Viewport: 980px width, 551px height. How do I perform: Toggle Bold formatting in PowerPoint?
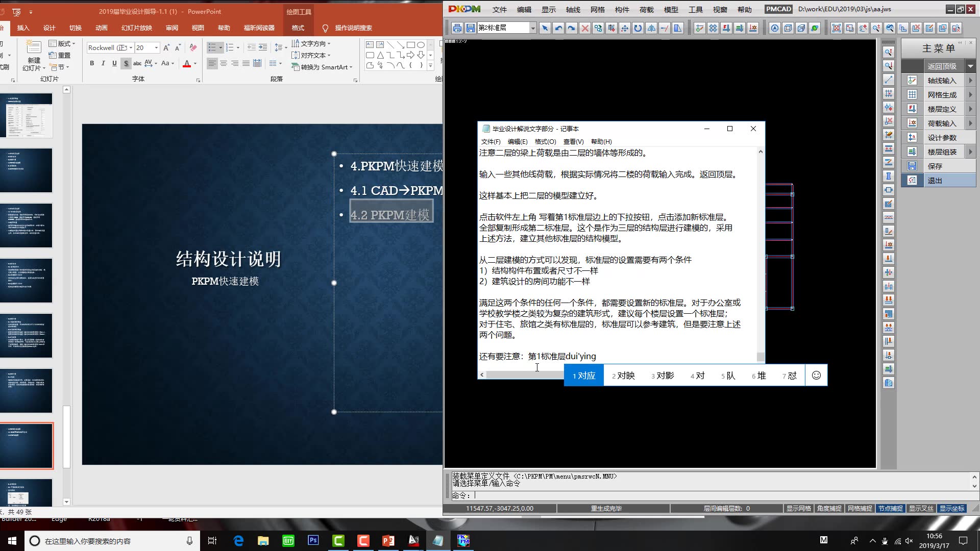tap(92, 63)
